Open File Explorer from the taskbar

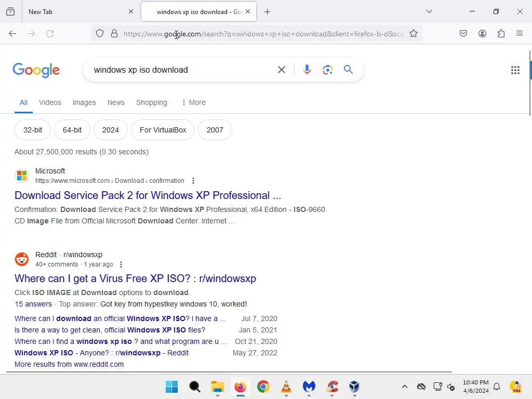pos(218,387)
